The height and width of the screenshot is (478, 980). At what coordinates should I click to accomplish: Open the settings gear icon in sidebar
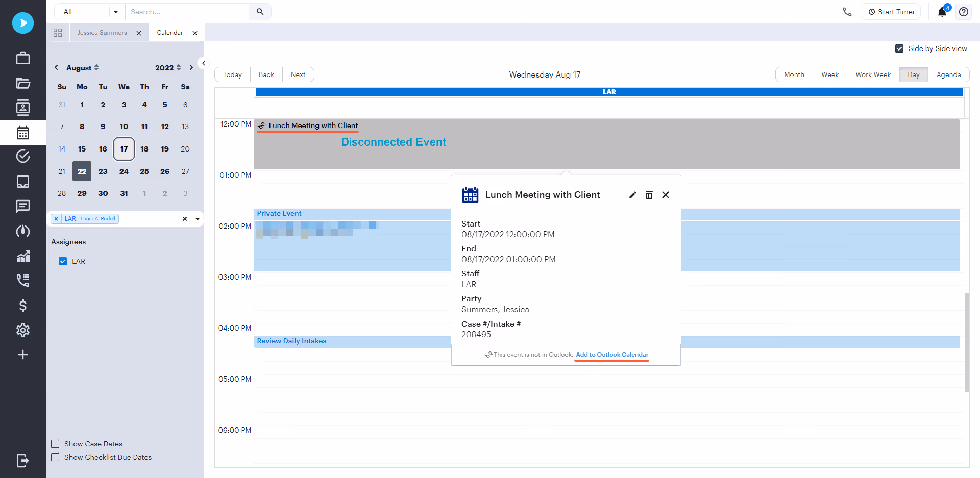point(23,330)
